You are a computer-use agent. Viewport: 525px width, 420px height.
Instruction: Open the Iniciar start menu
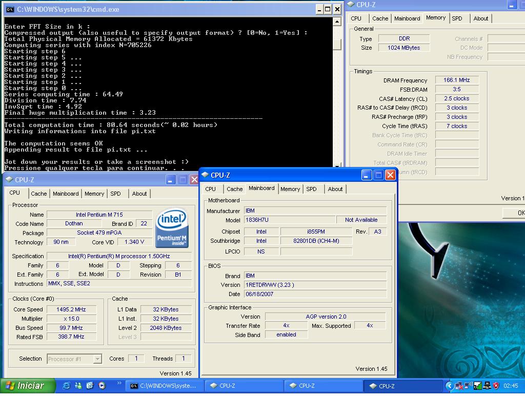tap(28, 386)
